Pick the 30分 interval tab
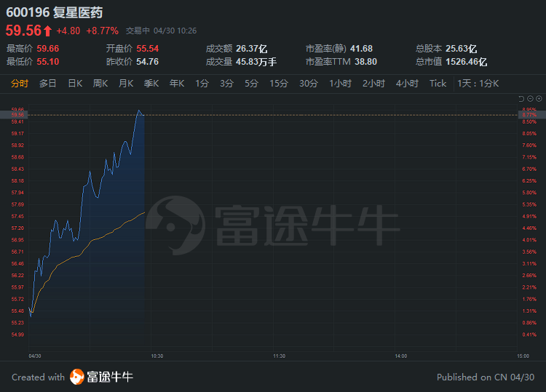 (309, 84)
